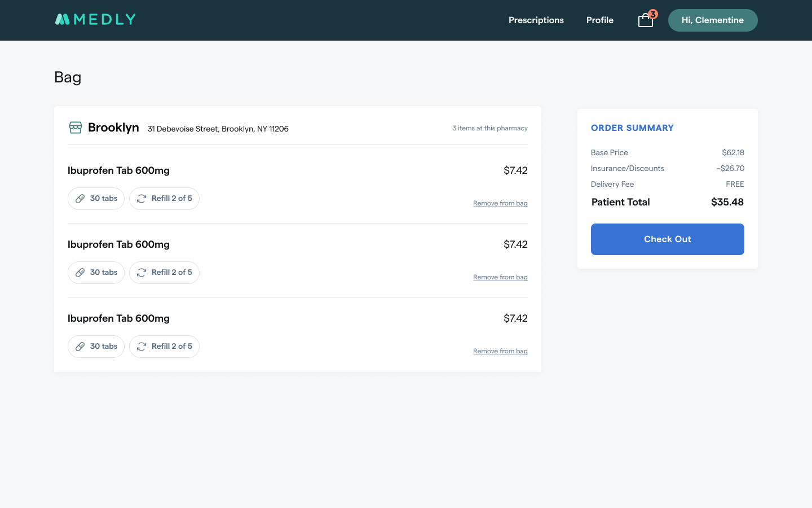Screen dimensions: 812x508
Task: Open the Prescriptions page from the navigation
Action: click(x=536, y=20)
